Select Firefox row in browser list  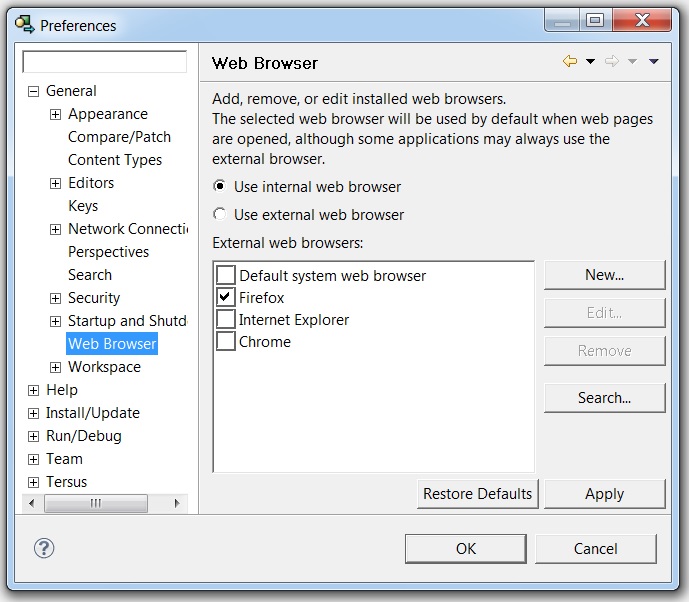click(x=261, y=297)
